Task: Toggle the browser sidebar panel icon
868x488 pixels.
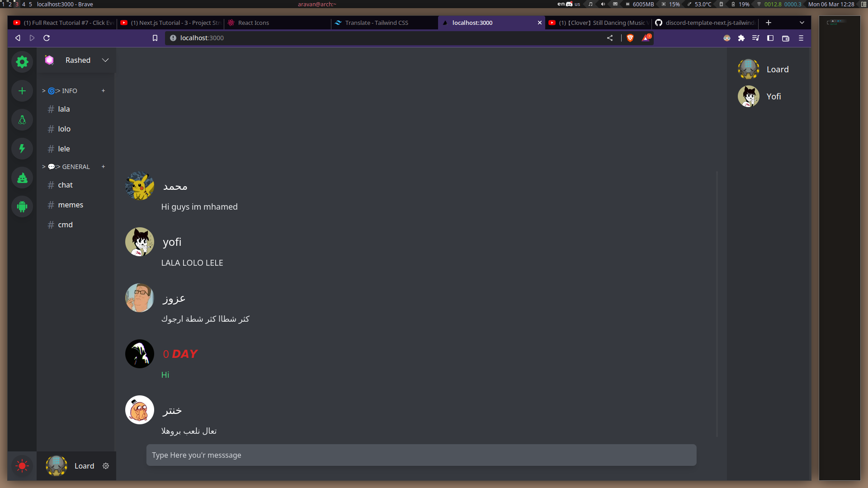Action: (x=770, y=38)
